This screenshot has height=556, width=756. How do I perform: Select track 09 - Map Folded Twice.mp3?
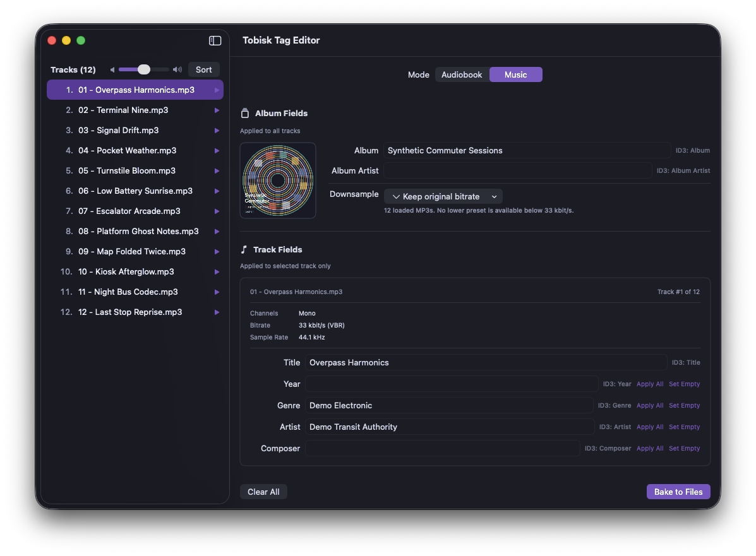(135, 252)
